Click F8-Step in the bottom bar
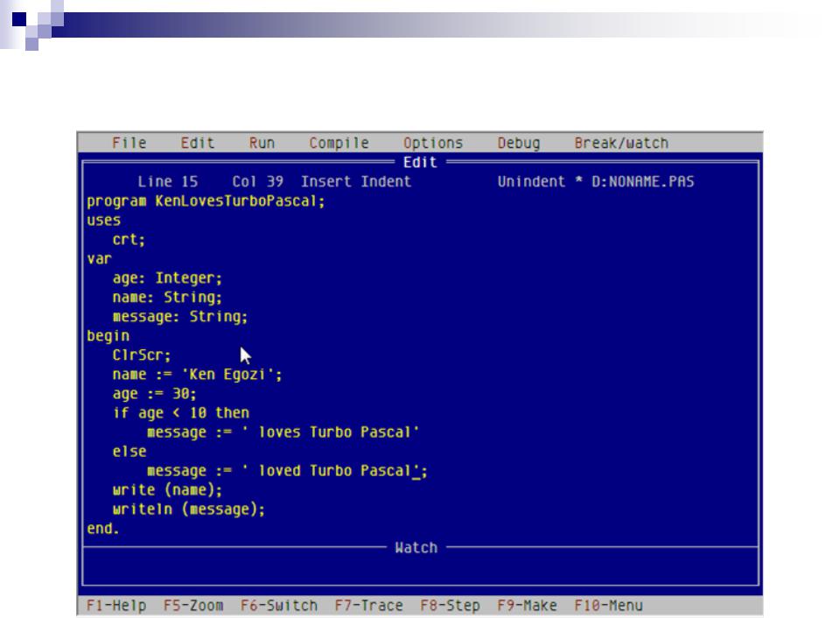The width and height of the screenshot is (840, 618). [450, 606]
